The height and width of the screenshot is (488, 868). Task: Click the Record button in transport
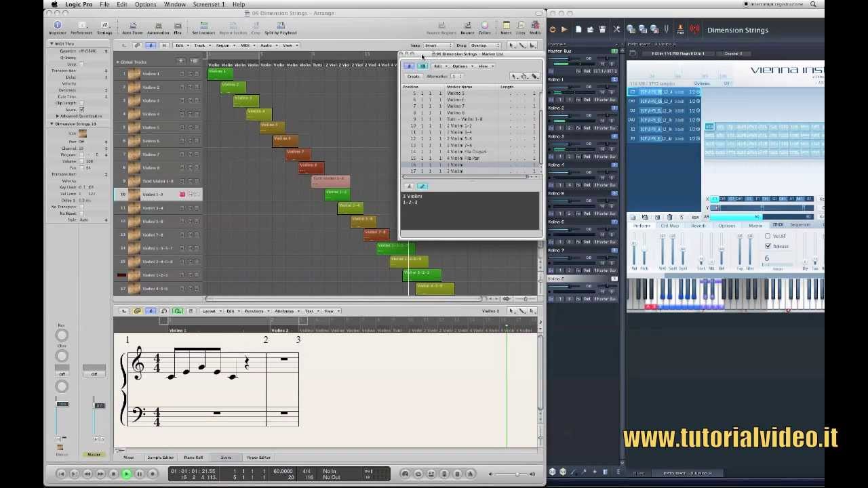click(x=153, y=474)
